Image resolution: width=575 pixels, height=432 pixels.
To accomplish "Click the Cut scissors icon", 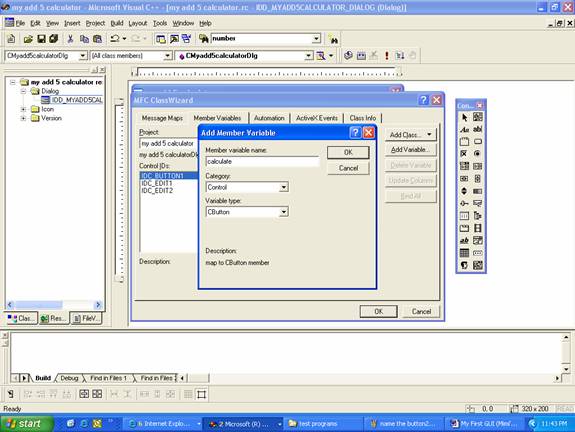I will point(70,39).
